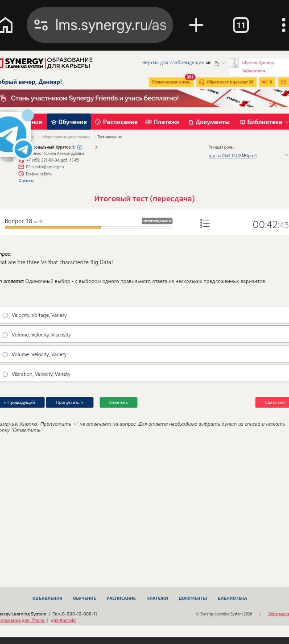This screenshot has width=289, height=644.
Task: Tap the browser home icon
Action: pyautogui.click(x=6, y=25)
